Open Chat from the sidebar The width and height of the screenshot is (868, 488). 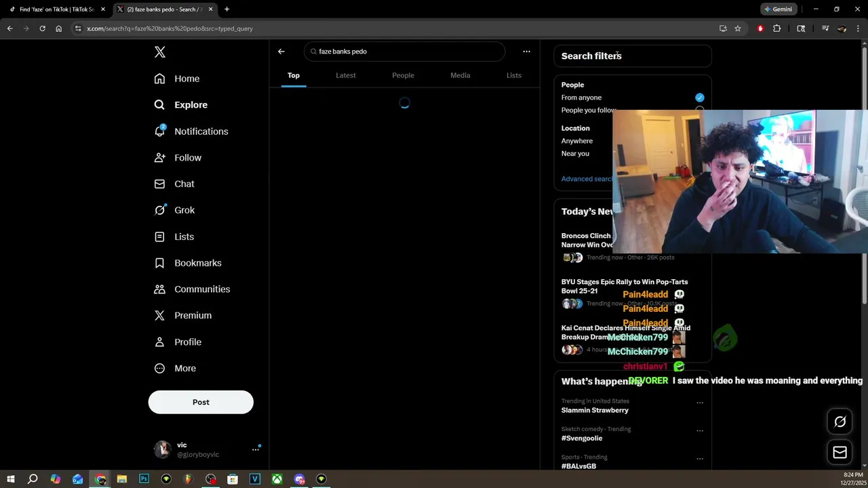click(x=174, y=184)
